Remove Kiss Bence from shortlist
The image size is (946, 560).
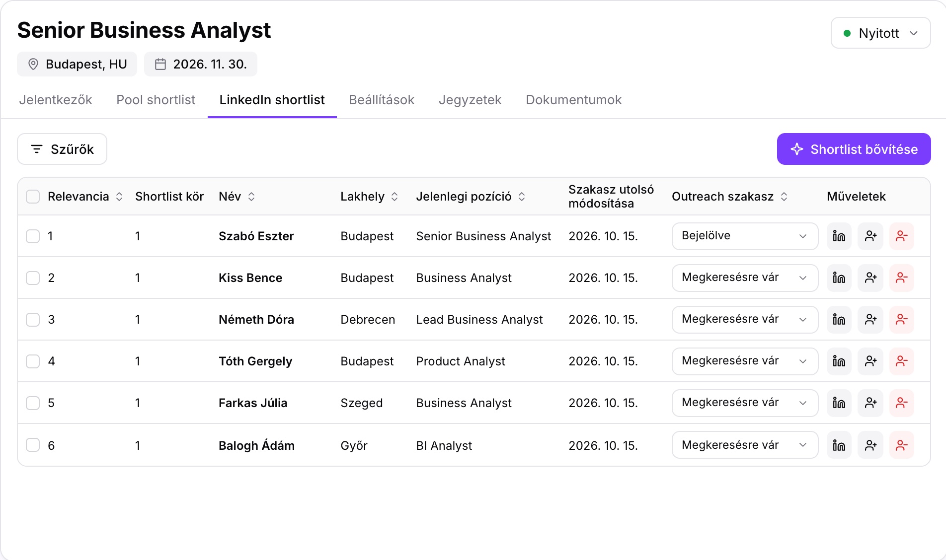(x=902, y=278)
